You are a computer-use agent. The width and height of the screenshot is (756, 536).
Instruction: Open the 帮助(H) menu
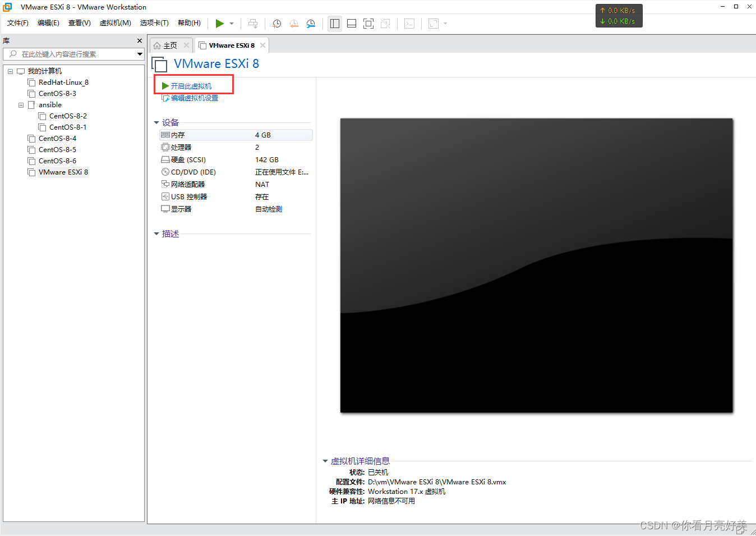click(189, 23)
